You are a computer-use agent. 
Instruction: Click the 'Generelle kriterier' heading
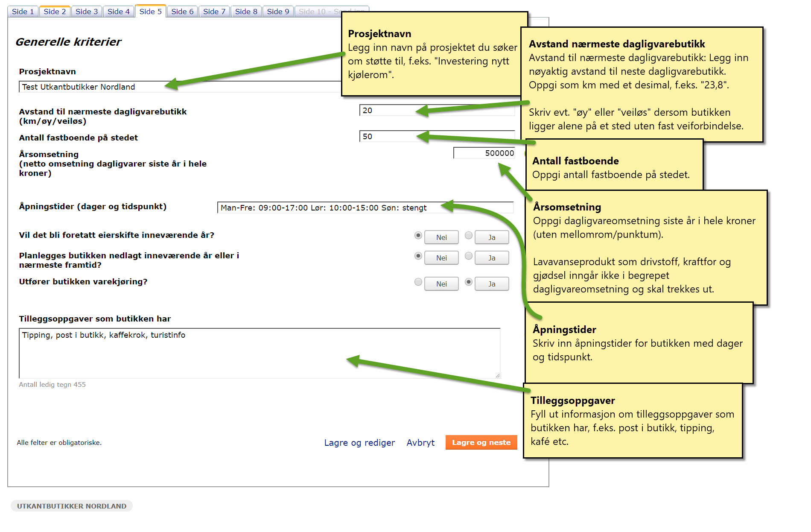coord(68,42)
